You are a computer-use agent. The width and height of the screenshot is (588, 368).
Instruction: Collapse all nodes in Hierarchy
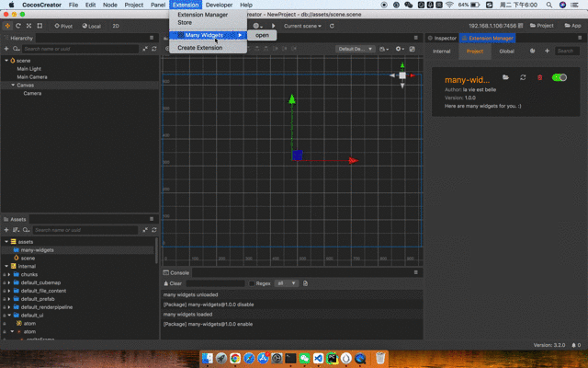[x=145, y=49]
